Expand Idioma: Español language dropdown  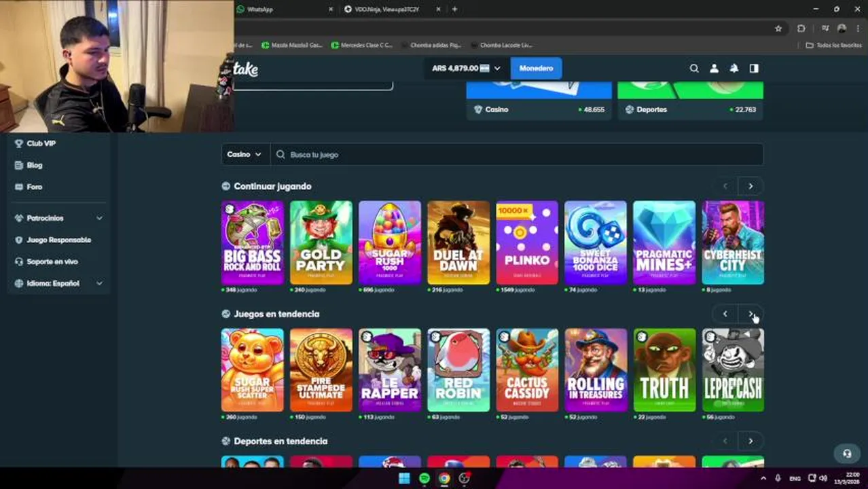pos(59,283)
